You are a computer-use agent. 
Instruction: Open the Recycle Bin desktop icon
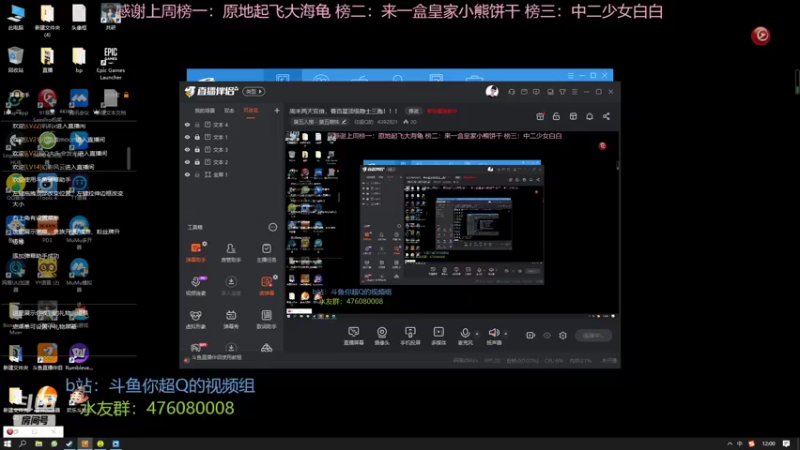point(16,60)
